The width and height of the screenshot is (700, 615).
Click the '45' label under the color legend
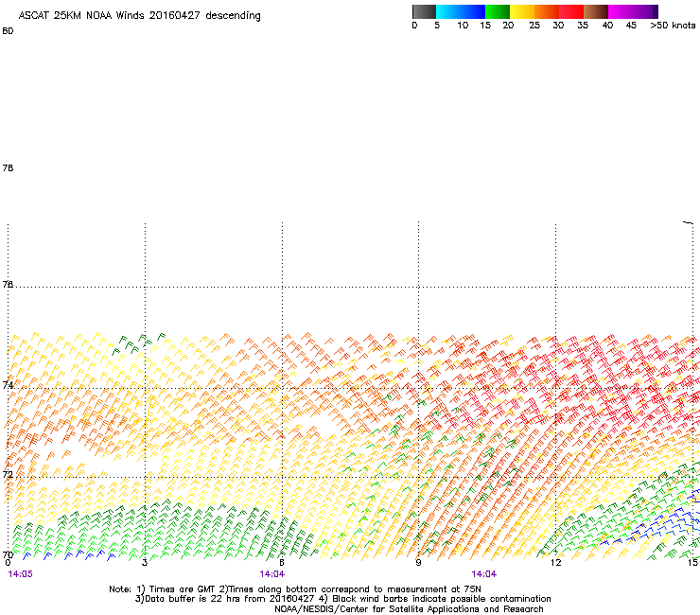point(631,26)
